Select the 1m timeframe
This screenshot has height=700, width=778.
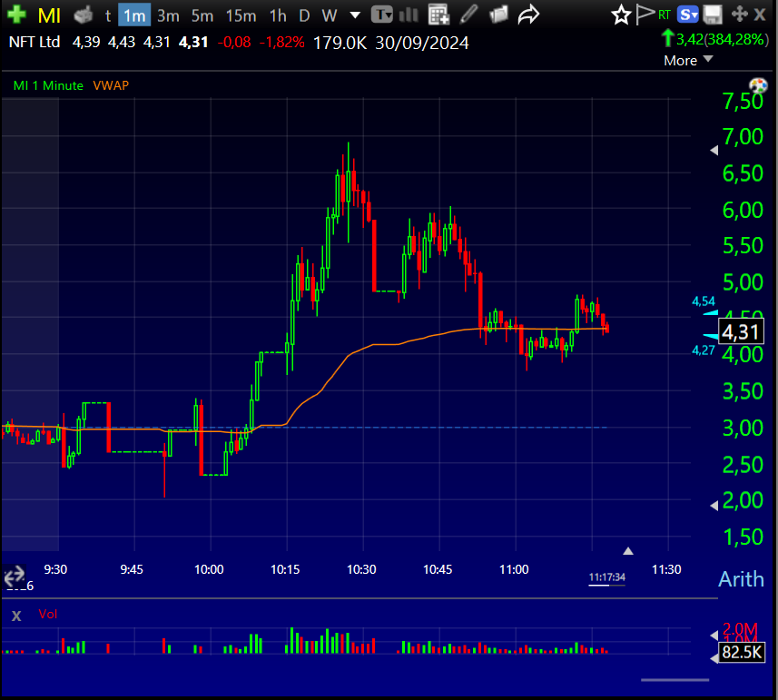point(134,15)
